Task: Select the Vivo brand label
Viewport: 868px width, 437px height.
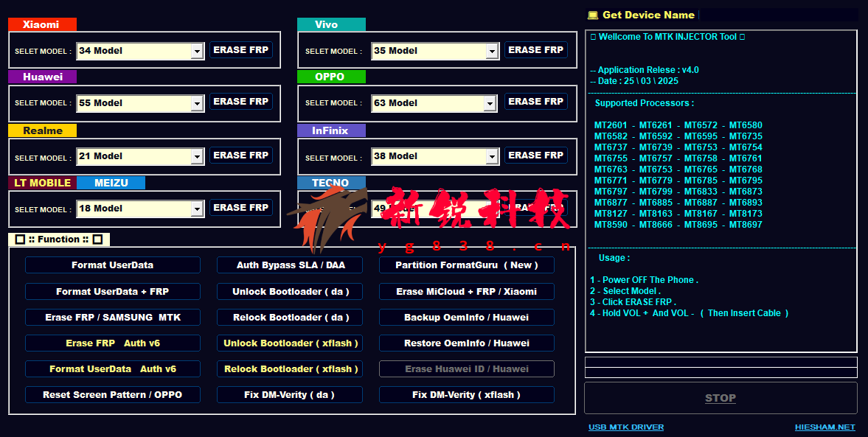Action: pyautogui.click(x=331, y=24)
